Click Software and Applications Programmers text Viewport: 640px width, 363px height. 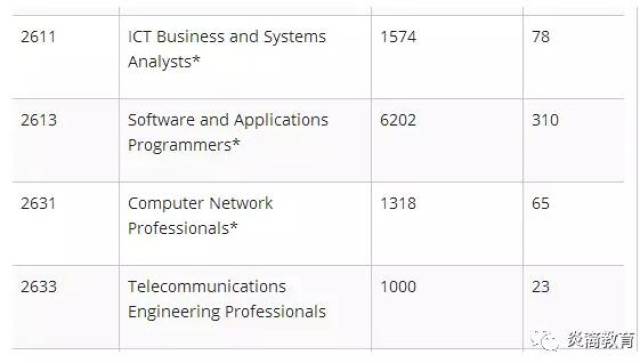click(x=228, y=132)
